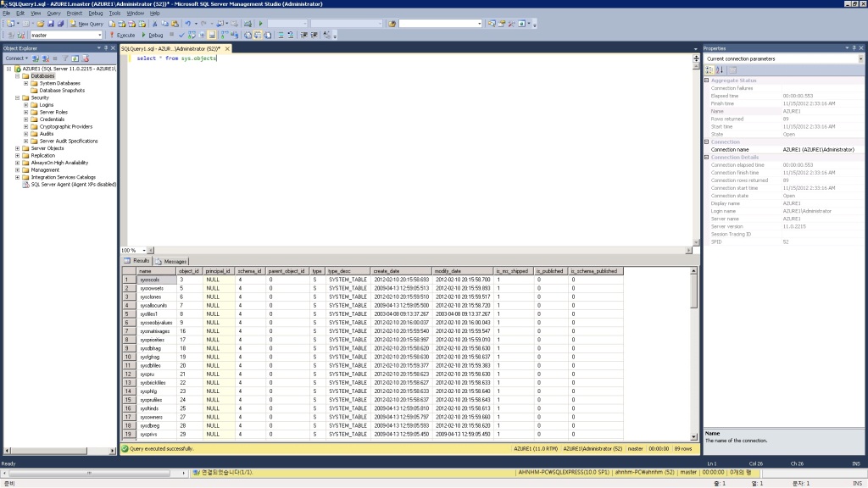Toggle Categorized view in Properties panel

pos(709,69)
